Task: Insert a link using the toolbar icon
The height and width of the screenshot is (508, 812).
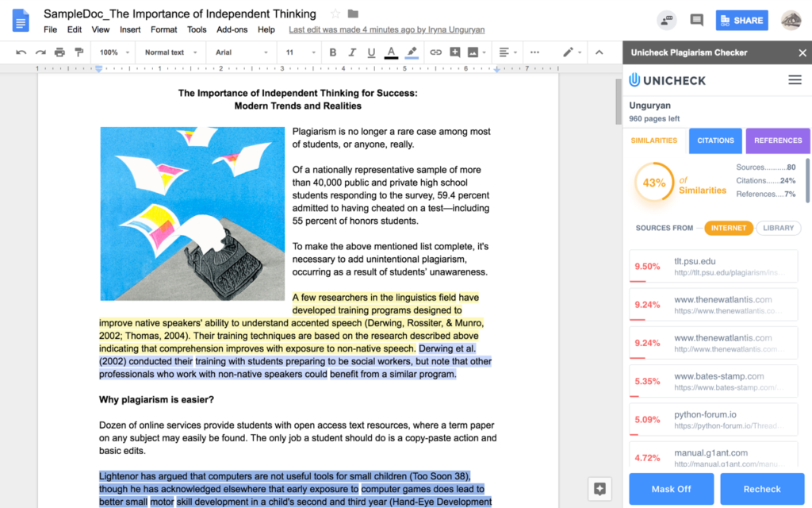Action: [437, 52]
